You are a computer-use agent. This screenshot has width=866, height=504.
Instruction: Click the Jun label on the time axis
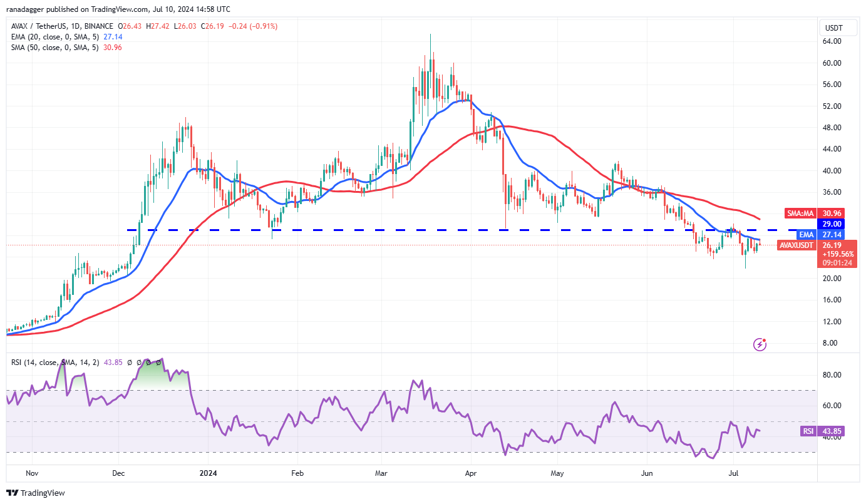click(648, 473)
